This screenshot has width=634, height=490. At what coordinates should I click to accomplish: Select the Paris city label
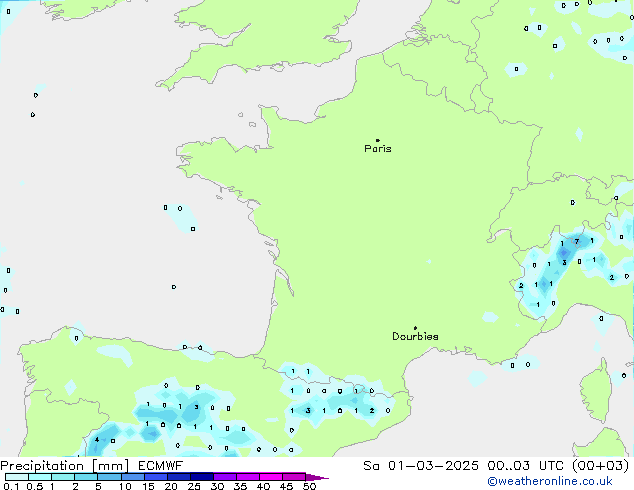coord(378,149)
